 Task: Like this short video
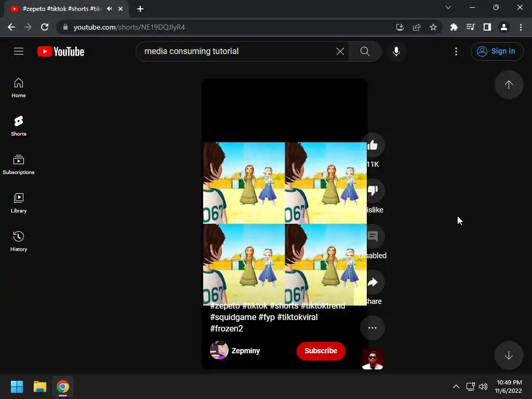point(373,145)
